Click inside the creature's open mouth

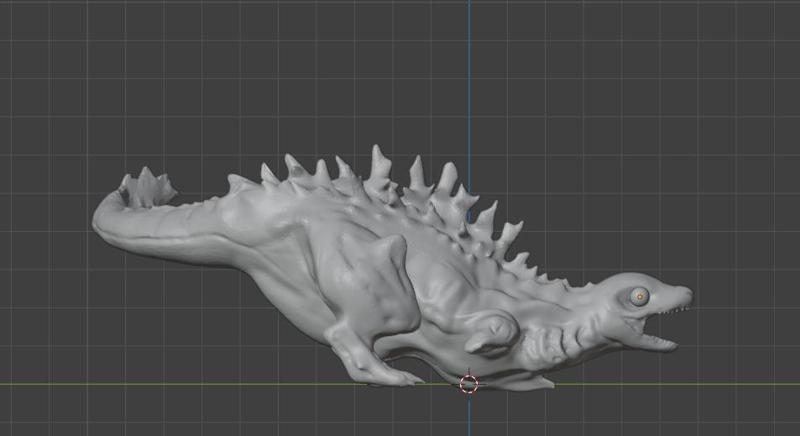point(657,326)
